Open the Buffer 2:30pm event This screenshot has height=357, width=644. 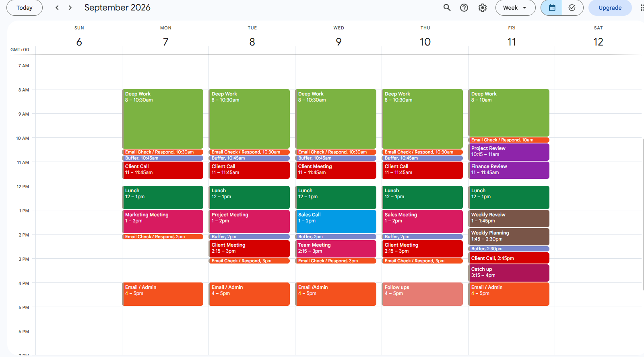click(509, 249)
